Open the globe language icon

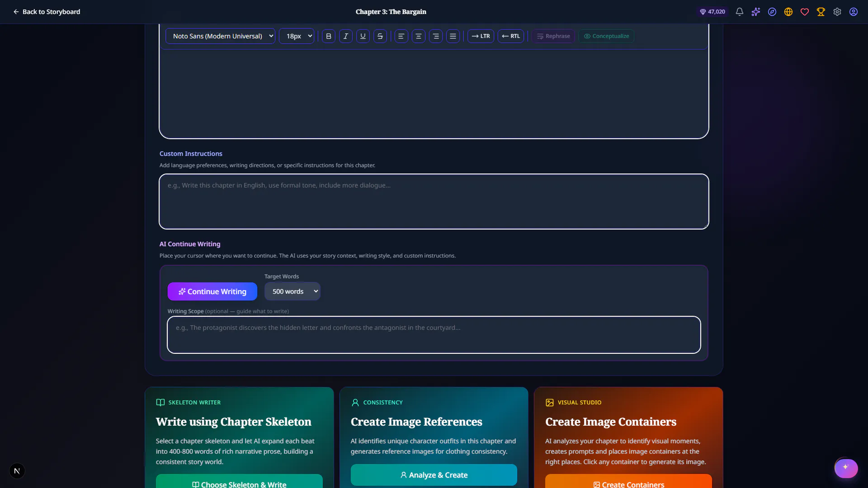click(788, 12)
